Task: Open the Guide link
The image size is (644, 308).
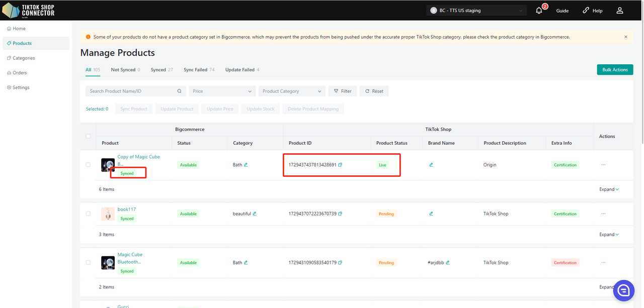Action: (x=562, y=11)
